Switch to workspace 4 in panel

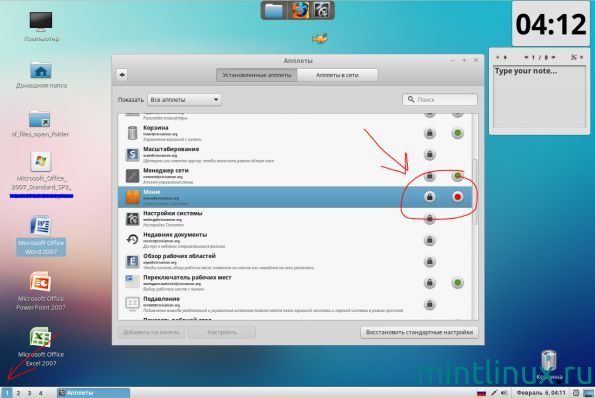point(40,393)
